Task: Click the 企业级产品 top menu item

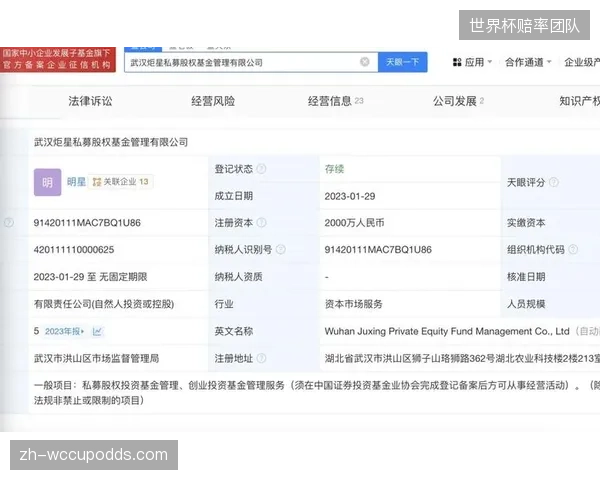Action: coord(582,62)
